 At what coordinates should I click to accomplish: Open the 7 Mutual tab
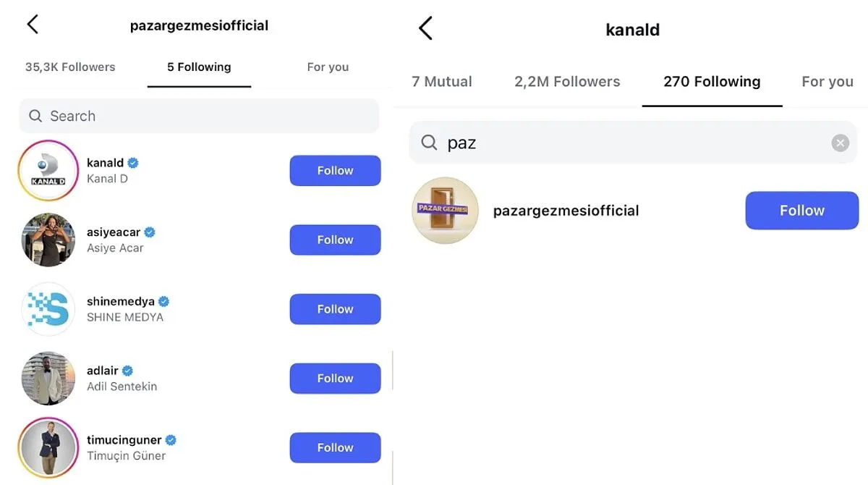pos(441,82)
